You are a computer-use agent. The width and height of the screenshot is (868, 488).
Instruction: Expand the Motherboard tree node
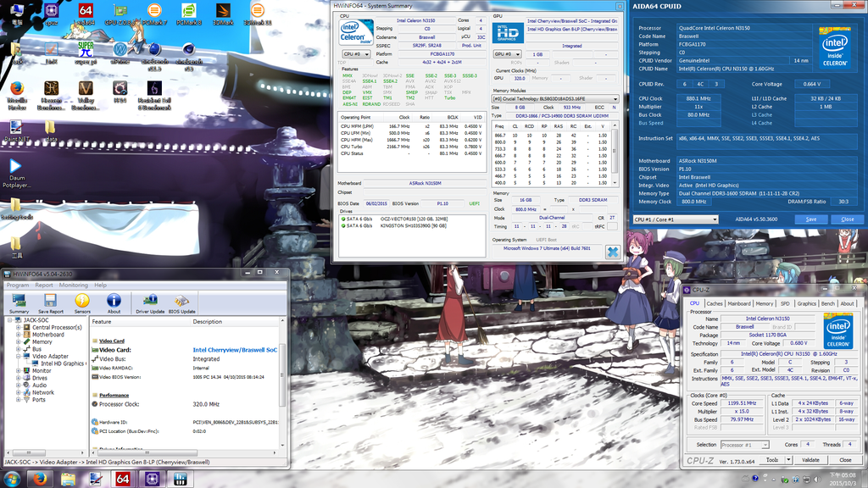coord(19,335)
